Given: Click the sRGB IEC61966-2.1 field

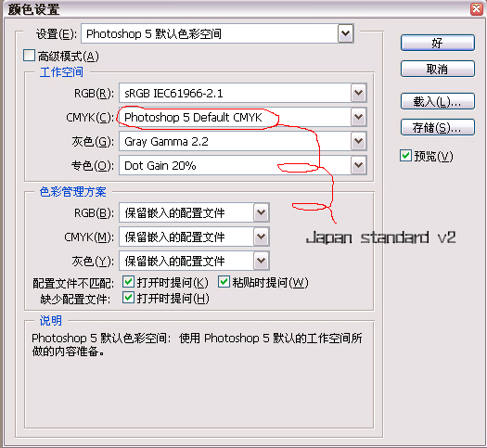Looking at the screenshot, I should pyautogui.click(x=235, y=93).
